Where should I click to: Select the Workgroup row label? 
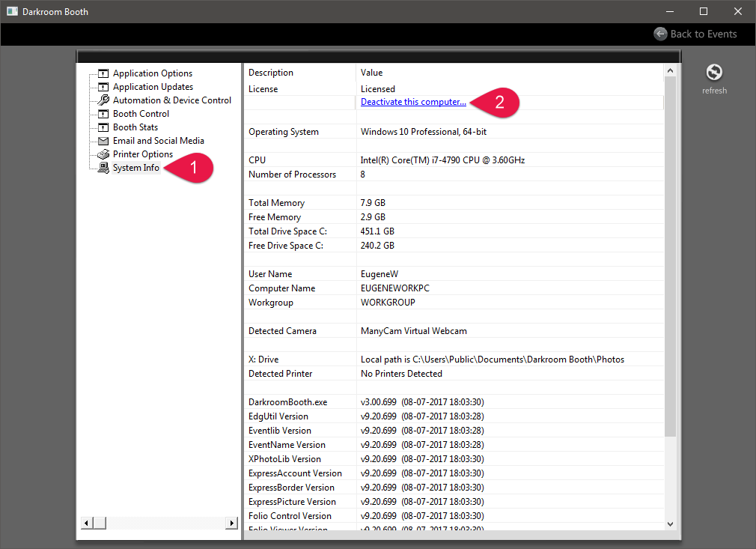pos(270,303)
